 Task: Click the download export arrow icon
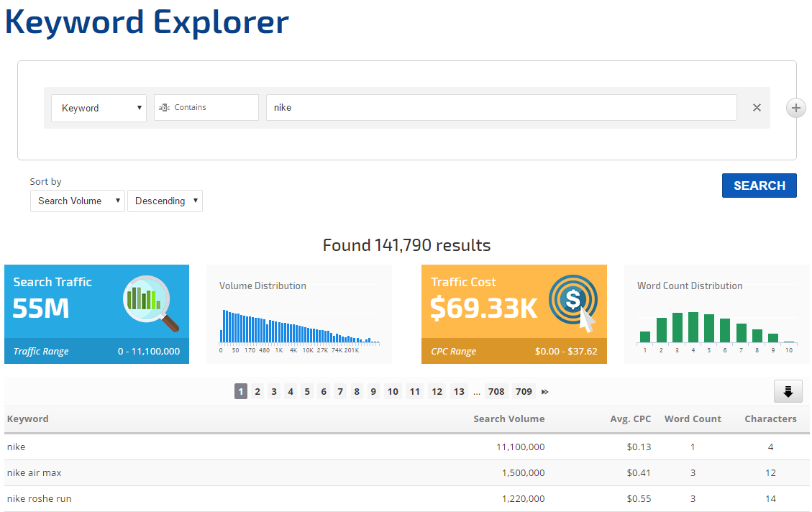788,391
